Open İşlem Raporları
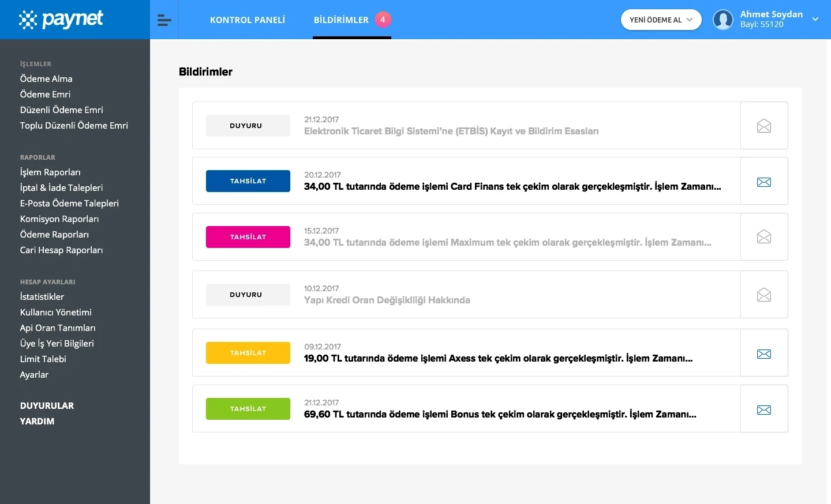 click(x=50, y=172)
